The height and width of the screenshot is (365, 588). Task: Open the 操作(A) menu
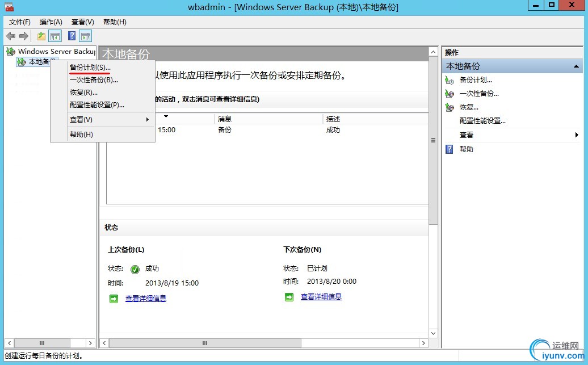click(51, 22)
